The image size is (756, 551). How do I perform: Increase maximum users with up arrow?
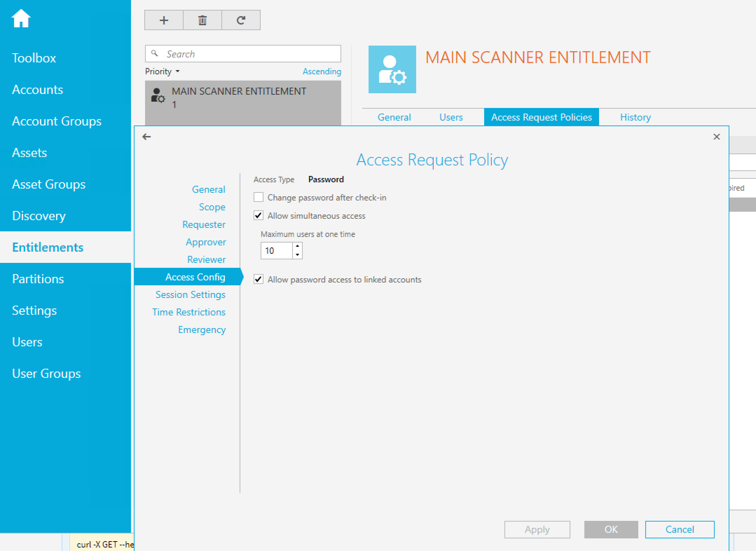(297, 246)
